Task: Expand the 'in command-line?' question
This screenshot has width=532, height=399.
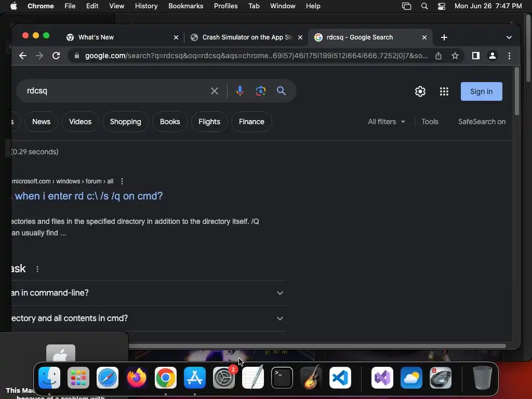Action: click(x=149, y=293)
